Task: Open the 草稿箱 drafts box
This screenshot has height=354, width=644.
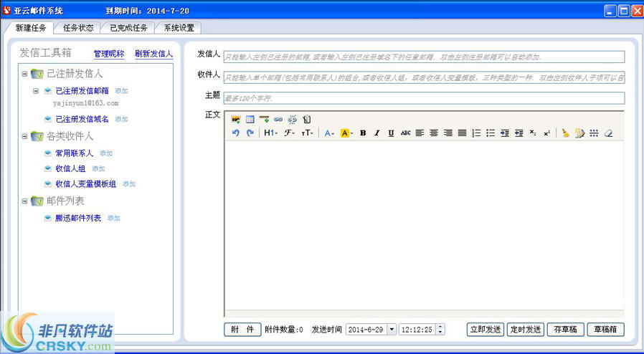Action: (606, 330)
